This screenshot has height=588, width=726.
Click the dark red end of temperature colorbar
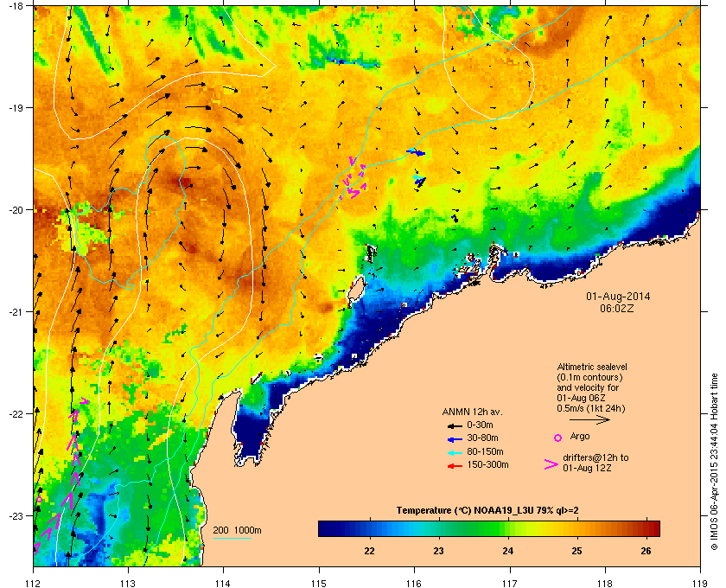[653, 528]
